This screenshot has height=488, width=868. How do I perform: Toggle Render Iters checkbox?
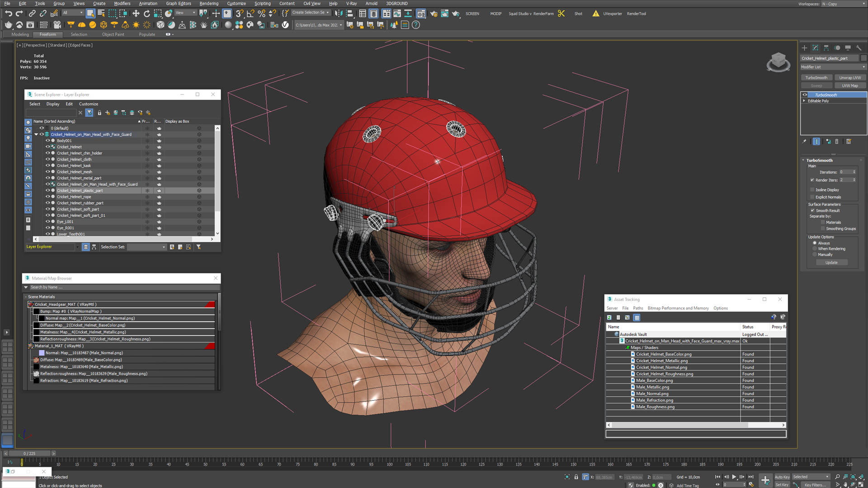tap(812, 180)
